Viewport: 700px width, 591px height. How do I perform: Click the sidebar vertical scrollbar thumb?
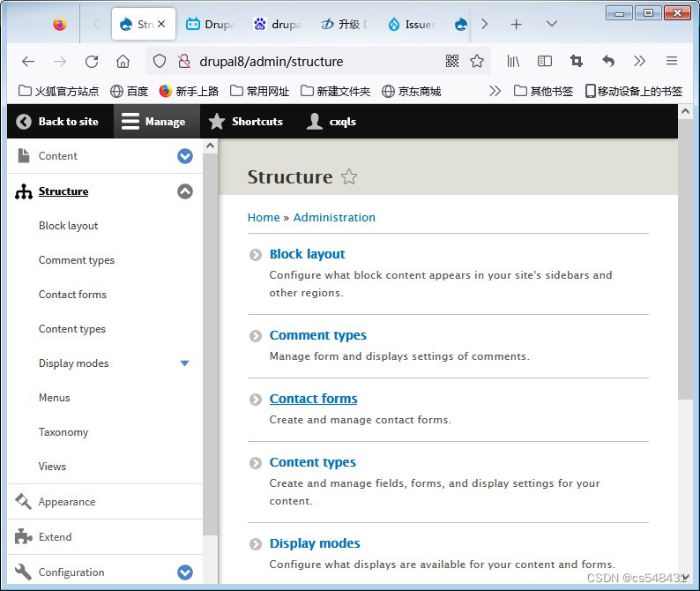click(211, 344)
